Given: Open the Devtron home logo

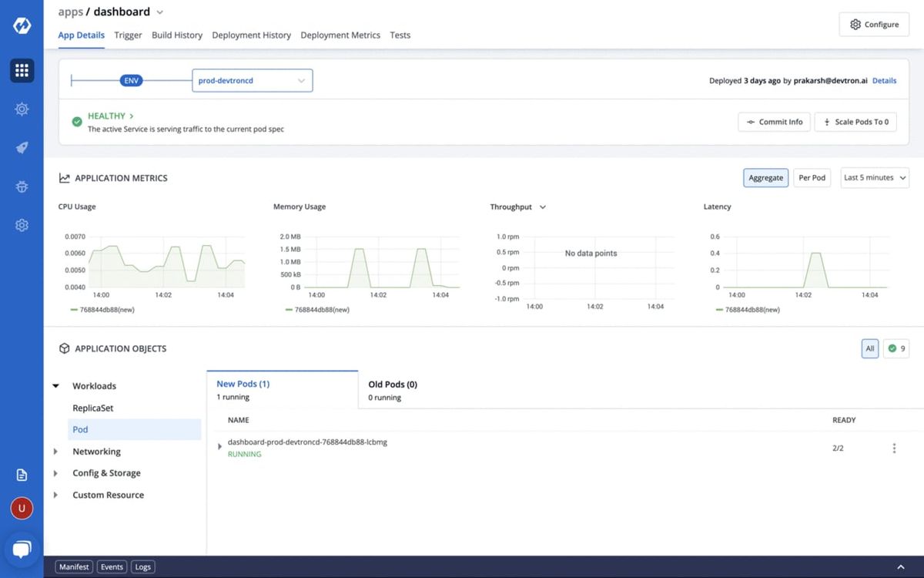Looking at the screenshot, I should (x=22, y=24).
